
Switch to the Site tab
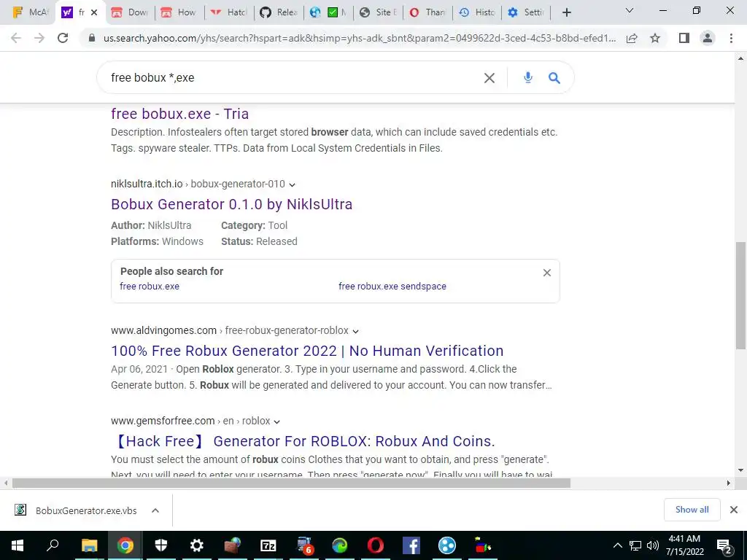[x=377, y=12]
